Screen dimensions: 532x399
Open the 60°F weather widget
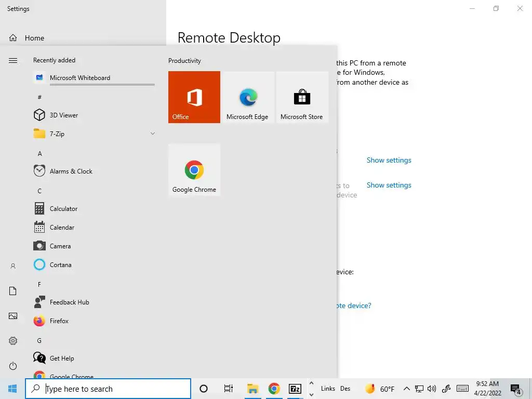click(379, 389)
